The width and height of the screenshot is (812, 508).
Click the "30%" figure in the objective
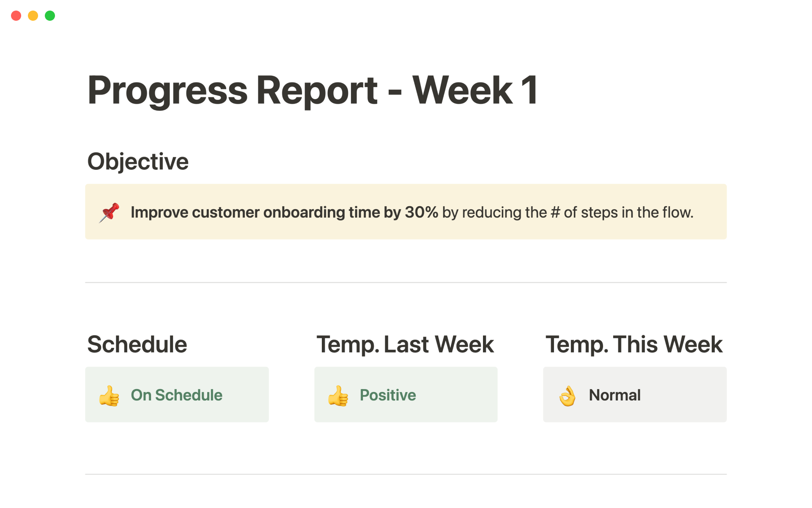(421, 213)
